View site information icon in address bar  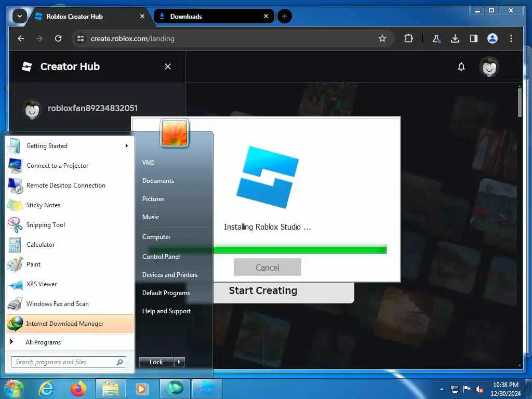[81, 38]
